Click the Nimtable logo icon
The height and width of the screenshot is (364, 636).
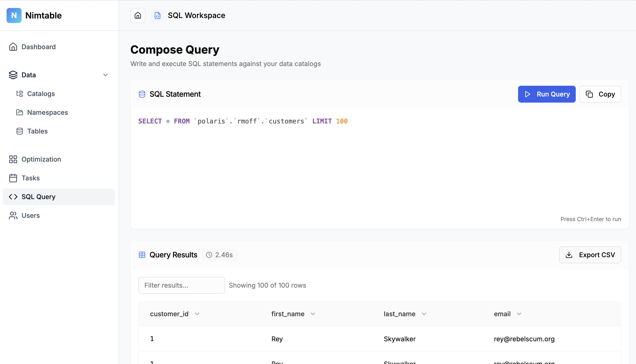click(14, 15)
